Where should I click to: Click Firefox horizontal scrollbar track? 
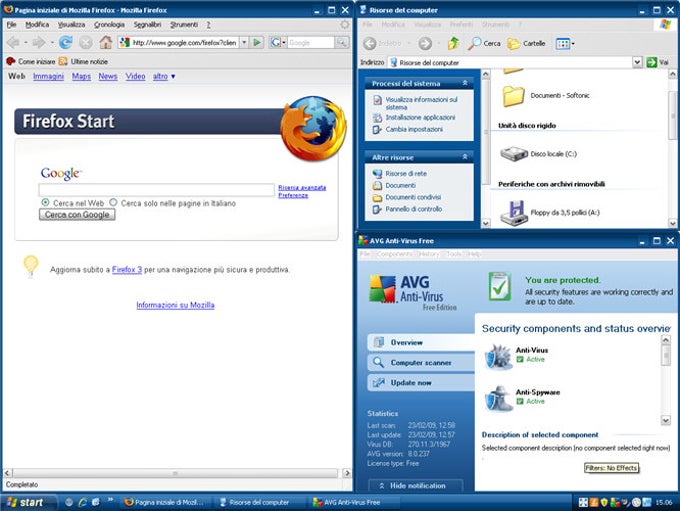coord(175,473)
